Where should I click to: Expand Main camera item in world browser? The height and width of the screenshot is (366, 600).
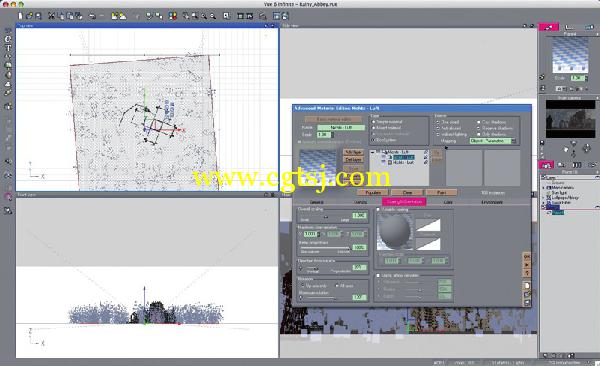tap(543, 188)
